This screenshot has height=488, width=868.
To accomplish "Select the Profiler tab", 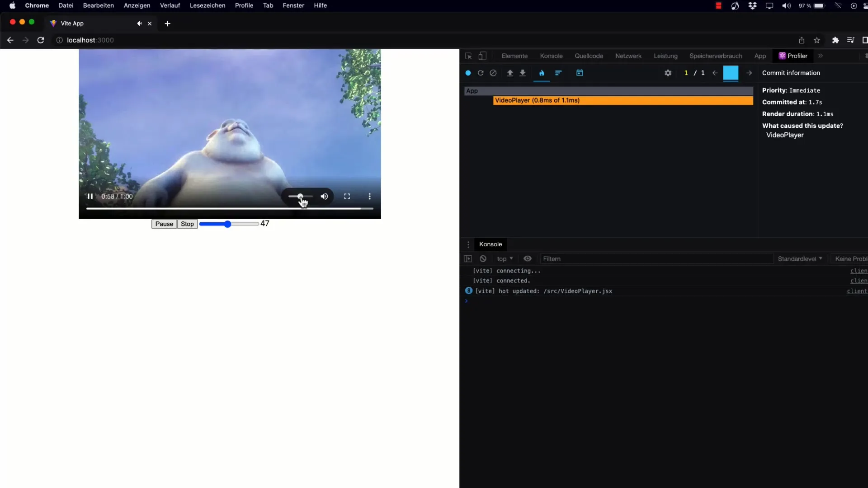I will pos(793,56).
